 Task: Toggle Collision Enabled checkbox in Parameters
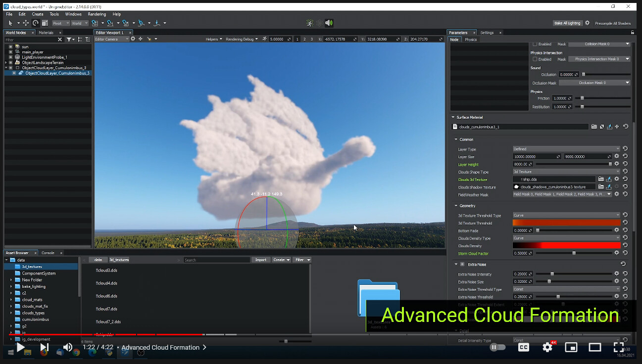pyautogui.click(x=535, y=44)
